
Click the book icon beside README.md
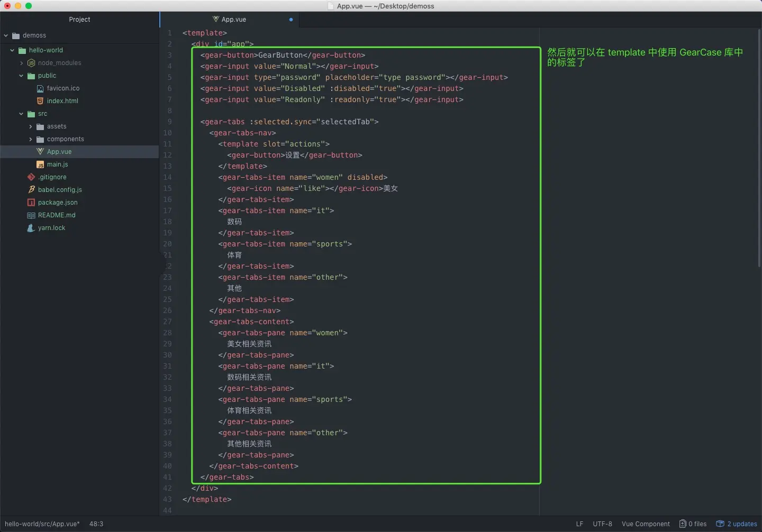(x=31, y=215)
